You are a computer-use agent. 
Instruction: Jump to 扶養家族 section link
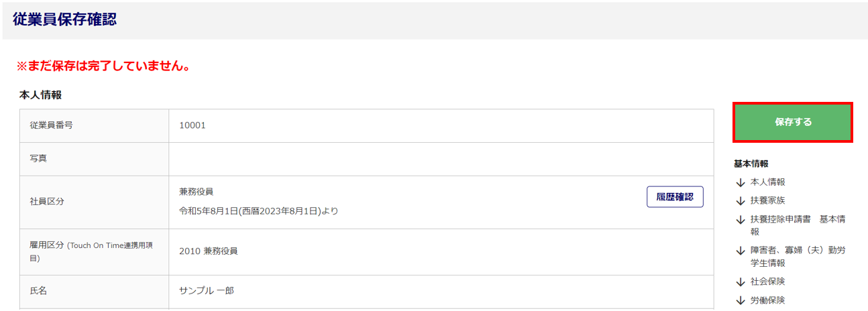point(767,201)
